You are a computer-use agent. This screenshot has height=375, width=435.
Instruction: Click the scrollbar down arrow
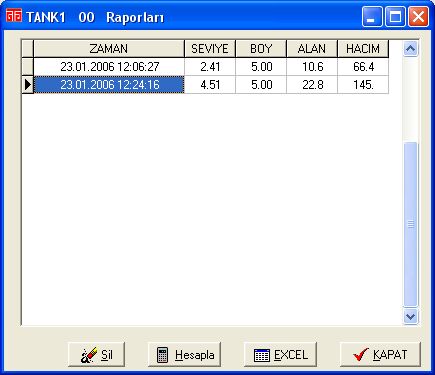click(x=410, y=316)
